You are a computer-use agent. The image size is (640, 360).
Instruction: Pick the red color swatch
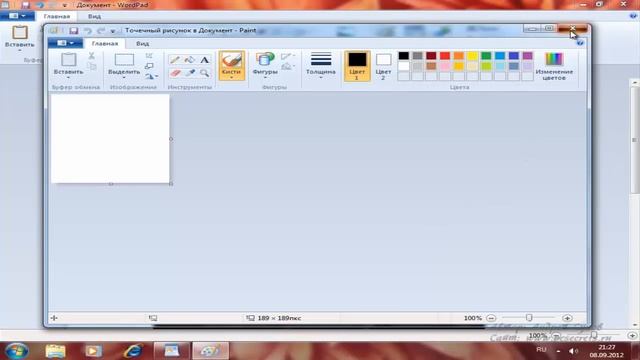pos(445,56)
